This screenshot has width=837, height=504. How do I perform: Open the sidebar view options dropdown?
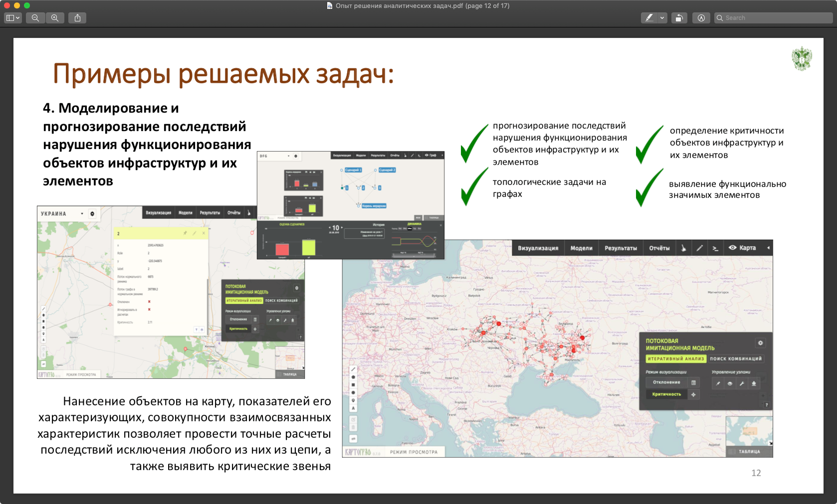click(12, 18)
